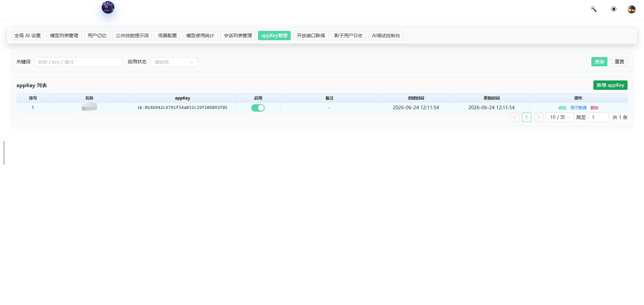The width and height of the screenshot is (644, 305).
Task: Click the 重置 reset button
Action: [620, 62]
